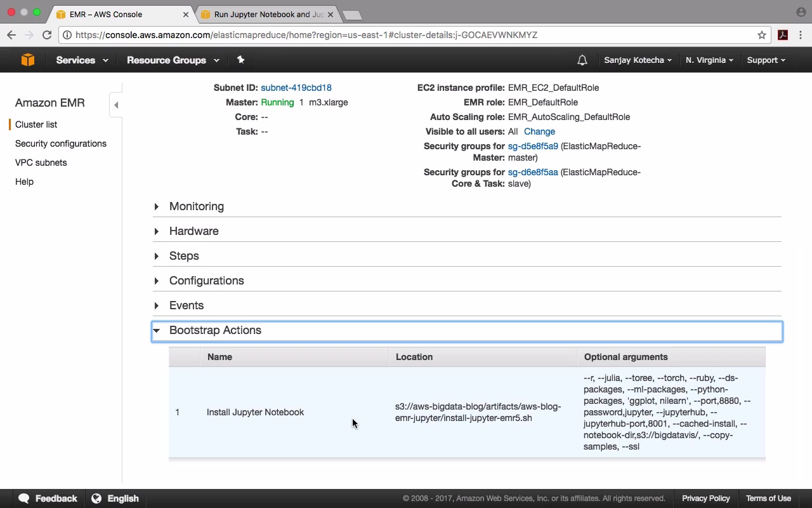812x508 pixels.
Task: Click the AWS cube logo icon
Action: (x=27, y=60)
